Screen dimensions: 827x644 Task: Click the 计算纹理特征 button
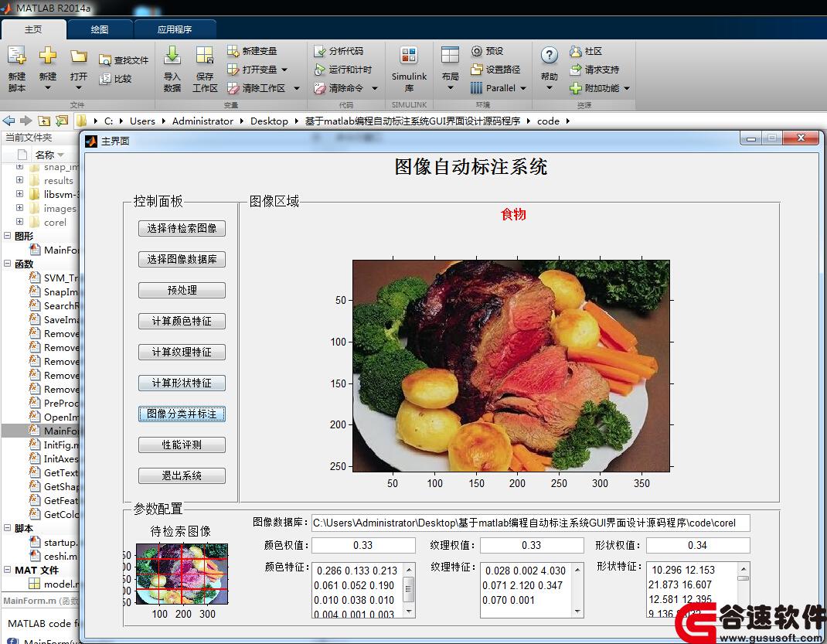[x=182, y=352]
